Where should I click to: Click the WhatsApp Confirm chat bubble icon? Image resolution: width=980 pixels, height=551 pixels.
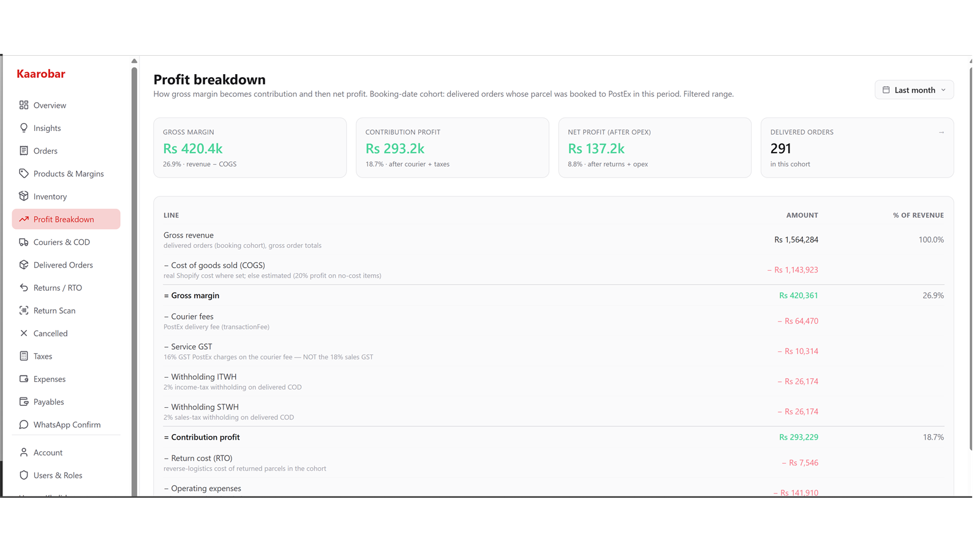24,424
